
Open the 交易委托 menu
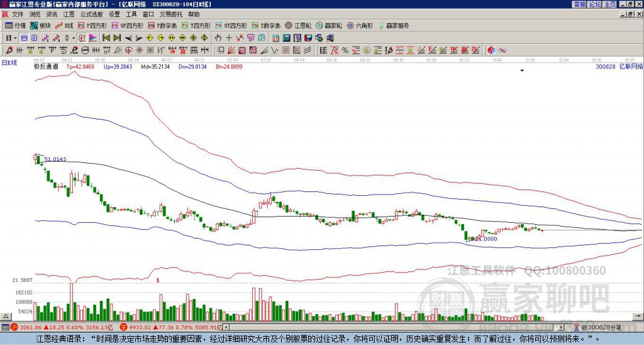(171, 14)
